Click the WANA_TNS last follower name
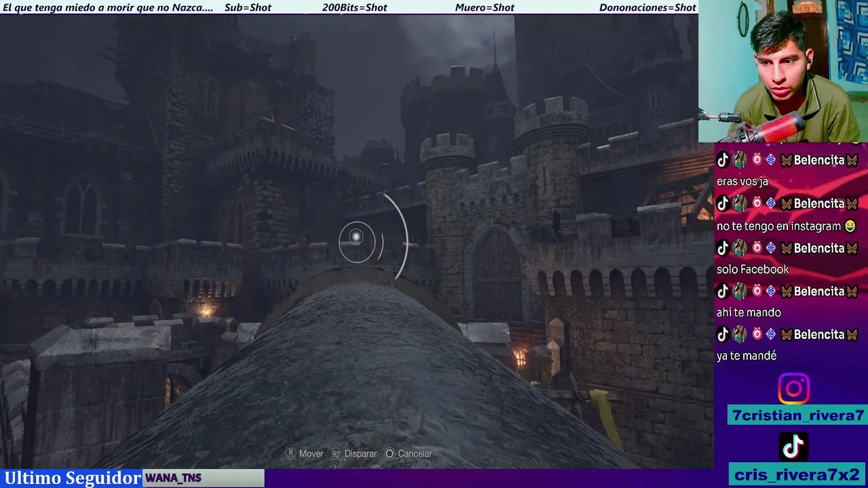The width and height of the screenshot is (868, 488). pos(174,478)
